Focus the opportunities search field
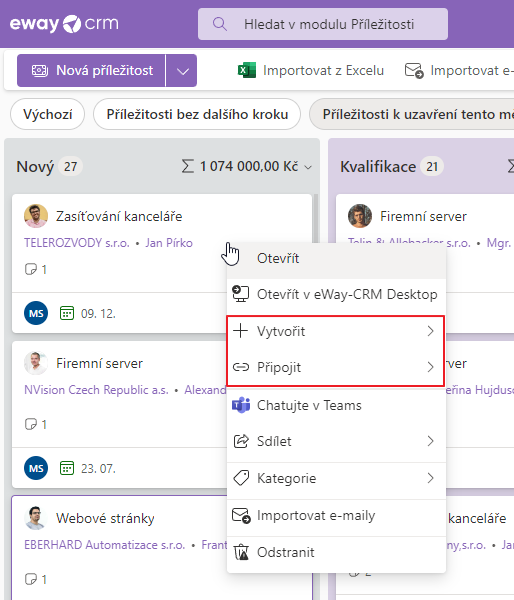 tap(323, 24)
